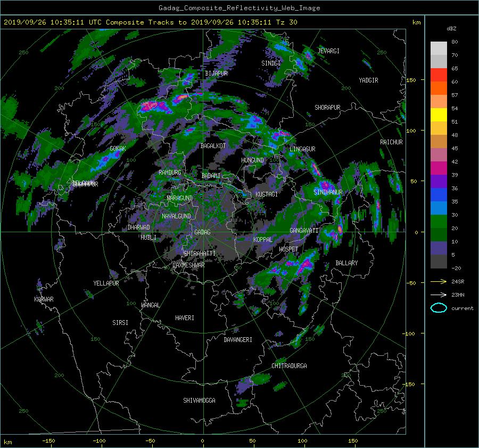
Task: Select the yellow 51-54 dBZ legend swatch
Action: coord(439,115)
